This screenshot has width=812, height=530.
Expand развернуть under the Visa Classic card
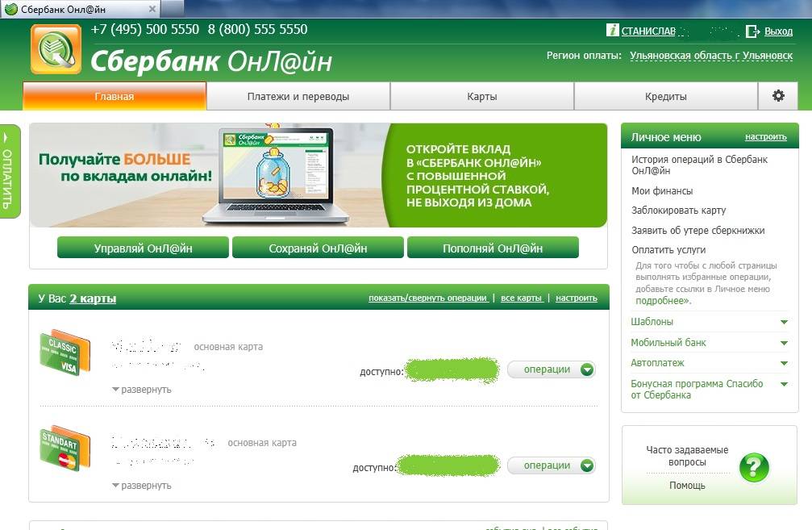(x=142, y=390)
